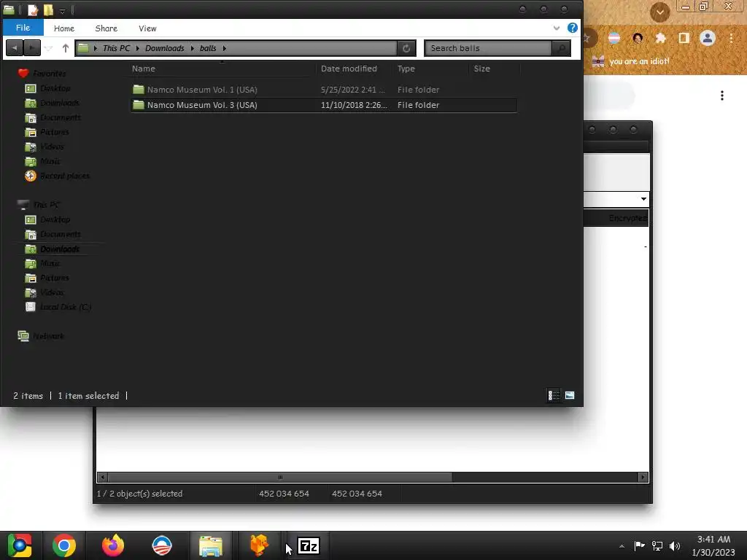Click the face avatar extension in Chrome
Screen dimensions: 747x560
tap(638, 38)
